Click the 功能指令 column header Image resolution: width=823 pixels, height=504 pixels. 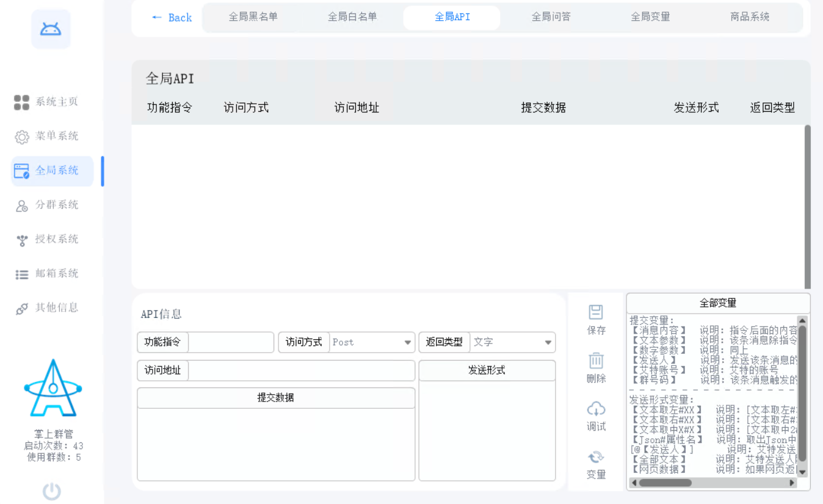[x=170, y=108]
